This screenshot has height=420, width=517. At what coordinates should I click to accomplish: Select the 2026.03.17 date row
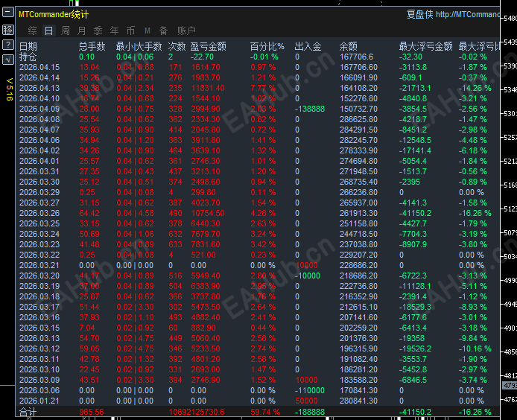(x=39, y=307)
